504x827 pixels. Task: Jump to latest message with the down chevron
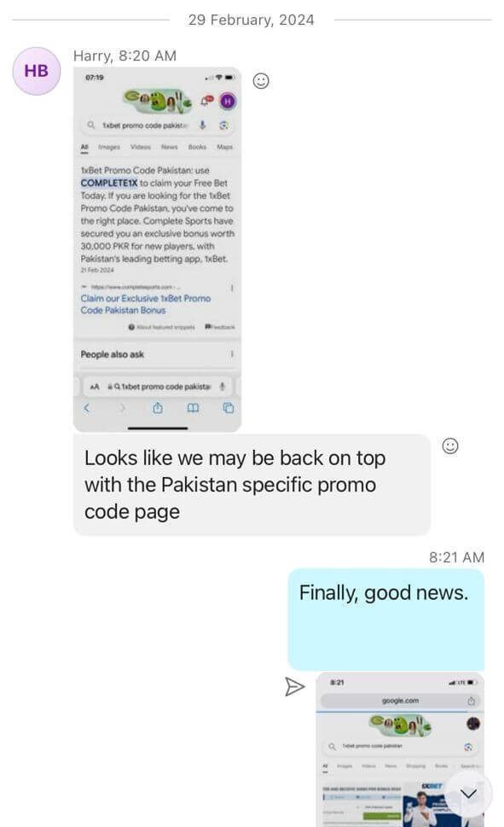coord(468,793)
